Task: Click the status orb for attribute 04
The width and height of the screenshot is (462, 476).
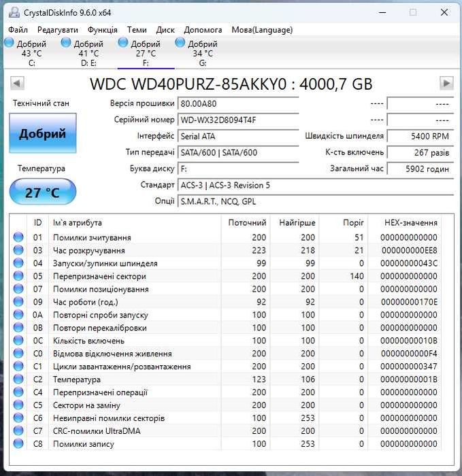Action: [18, 263]
